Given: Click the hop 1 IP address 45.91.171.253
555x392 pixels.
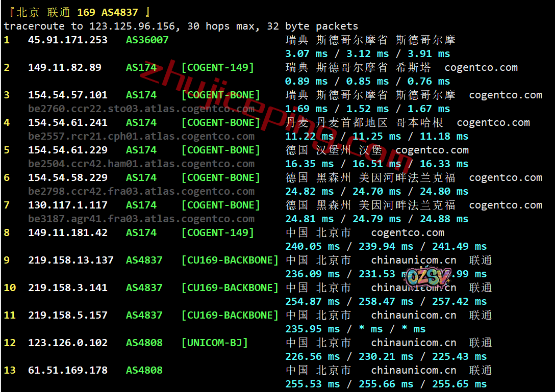Looking at the screenshot, I should pos(68,40).
